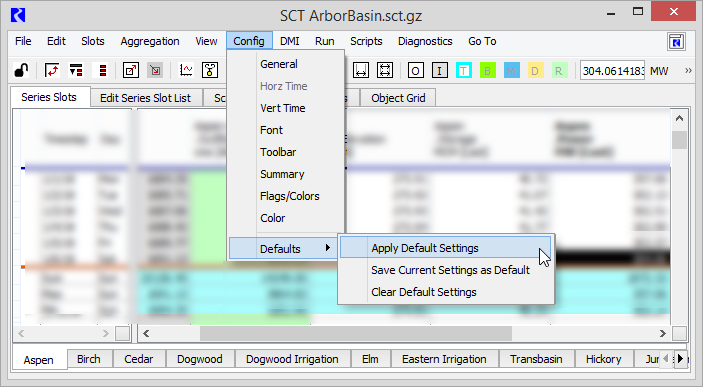This screenshot has height=387, width=703.
Task: Expand the toolbar overflow chevron
Action: point(688,70)
